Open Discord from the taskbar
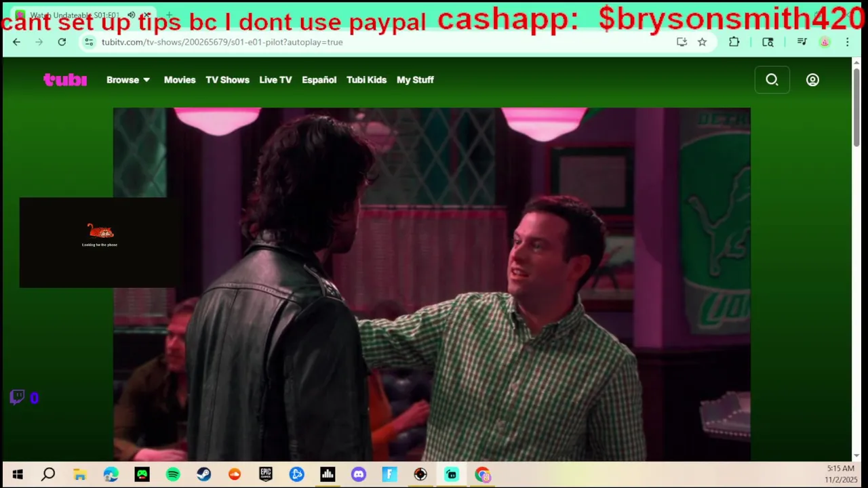Screen dimensions: 868x488 [359, 474]
